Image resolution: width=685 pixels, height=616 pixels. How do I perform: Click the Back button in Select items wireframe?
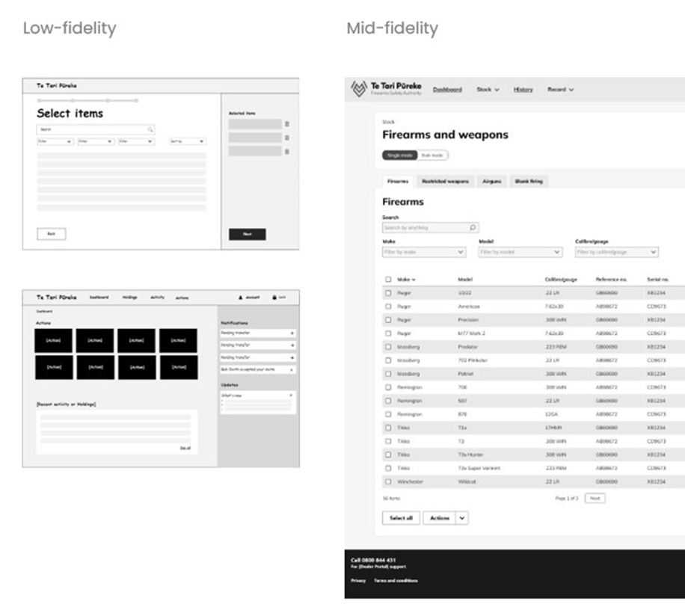coord(52,234)
